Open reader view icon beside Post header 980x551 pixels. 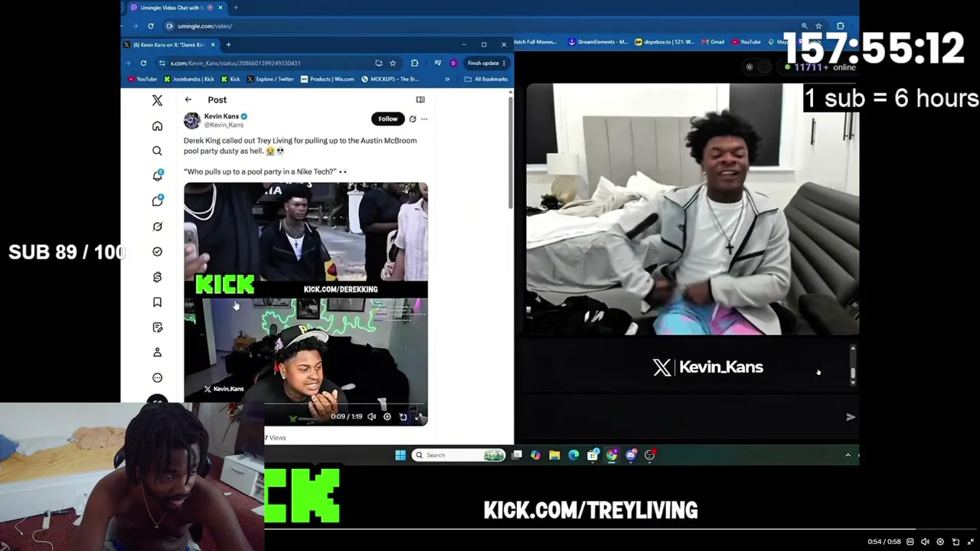tap(420, 99)
